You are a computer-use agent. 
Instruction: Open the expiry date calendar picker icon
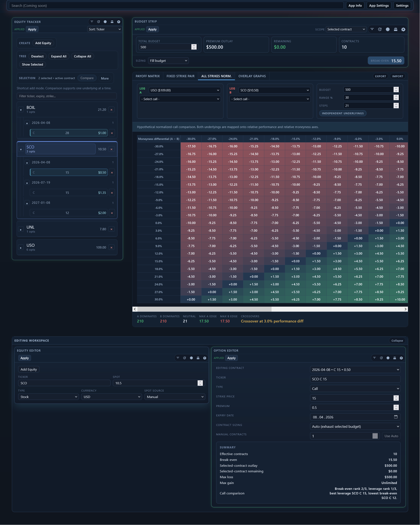396,417
